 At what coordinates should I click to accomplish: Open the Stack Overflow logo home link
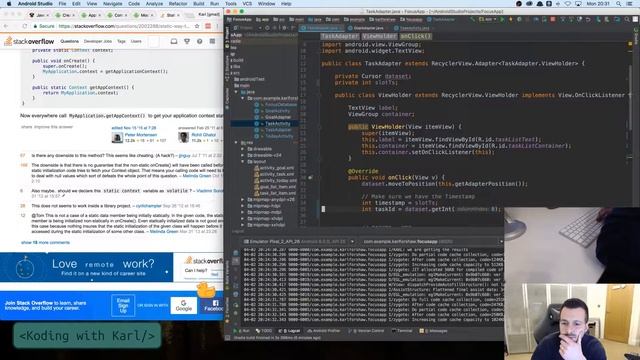[29, 41]
